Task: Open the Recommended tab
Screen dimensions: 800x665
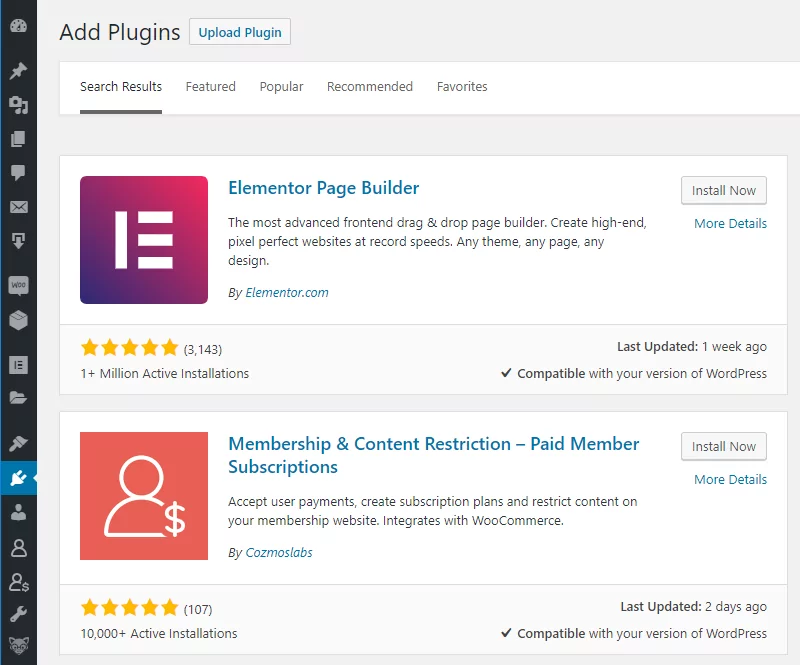Action: [x=370, y=87]
